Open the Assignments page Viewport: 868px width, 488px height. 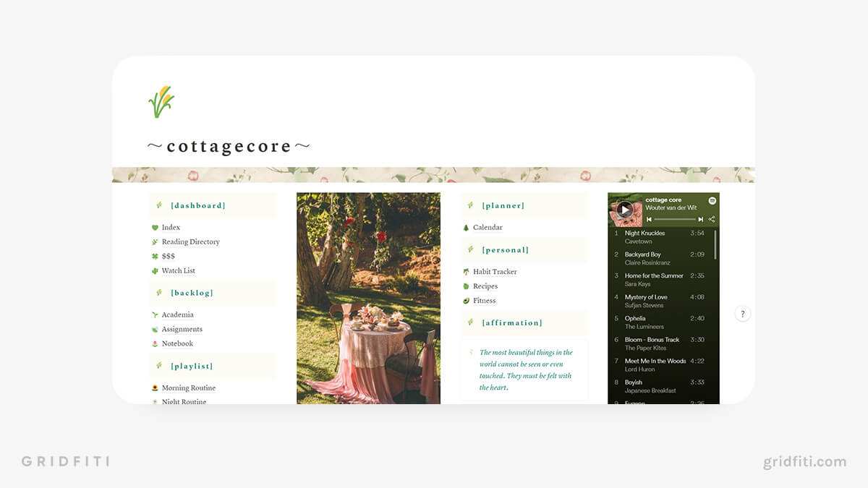point(182,330)
